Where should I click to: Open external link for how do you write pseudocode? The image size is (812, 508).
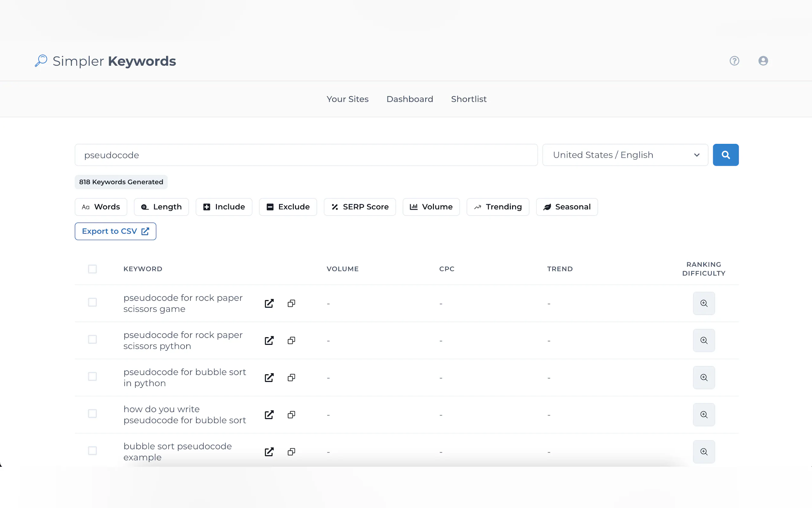(269, 415)
